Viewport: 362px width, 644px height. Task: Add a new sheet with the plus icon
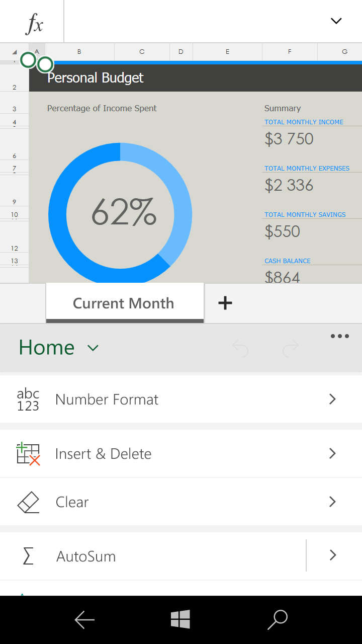[225, 303]
